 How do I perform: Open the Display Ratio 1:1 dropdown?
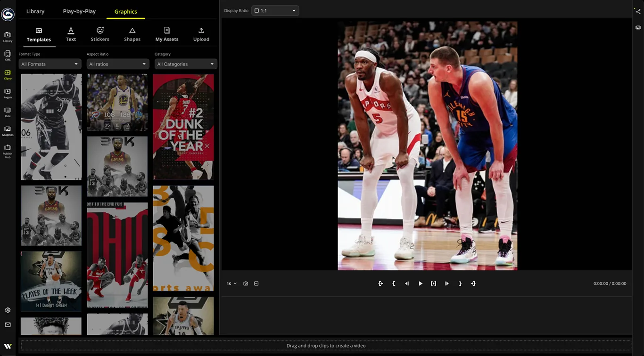pyautogui.click(x=275, y=10)
